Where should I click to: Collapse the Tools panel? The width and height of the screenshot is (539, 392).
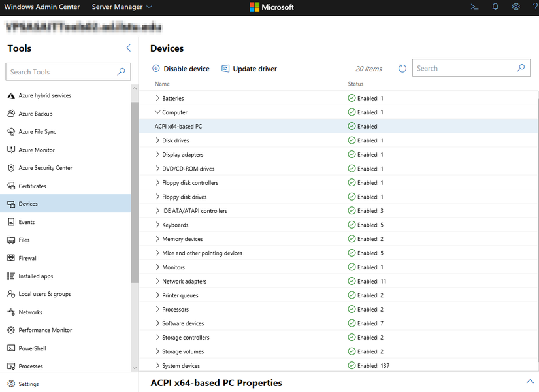(129, 48)
